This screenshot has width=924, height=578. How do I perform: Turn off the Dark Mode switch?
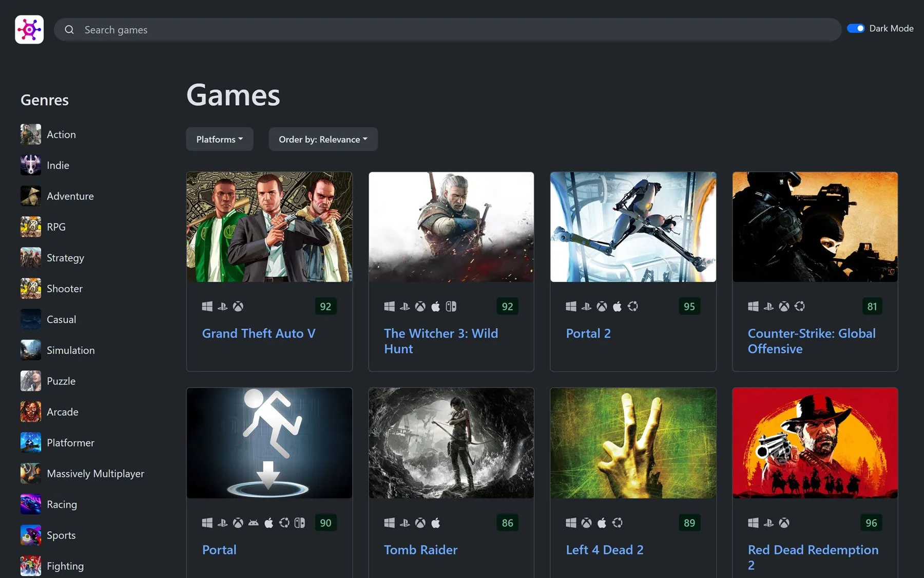tap(856, 28)
